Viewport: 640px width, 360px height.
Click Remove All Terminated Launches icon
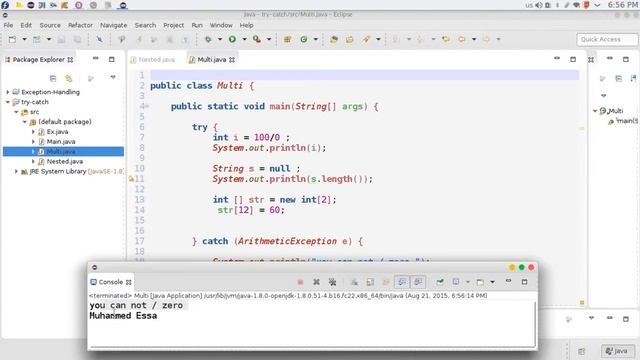coord(332,282)
